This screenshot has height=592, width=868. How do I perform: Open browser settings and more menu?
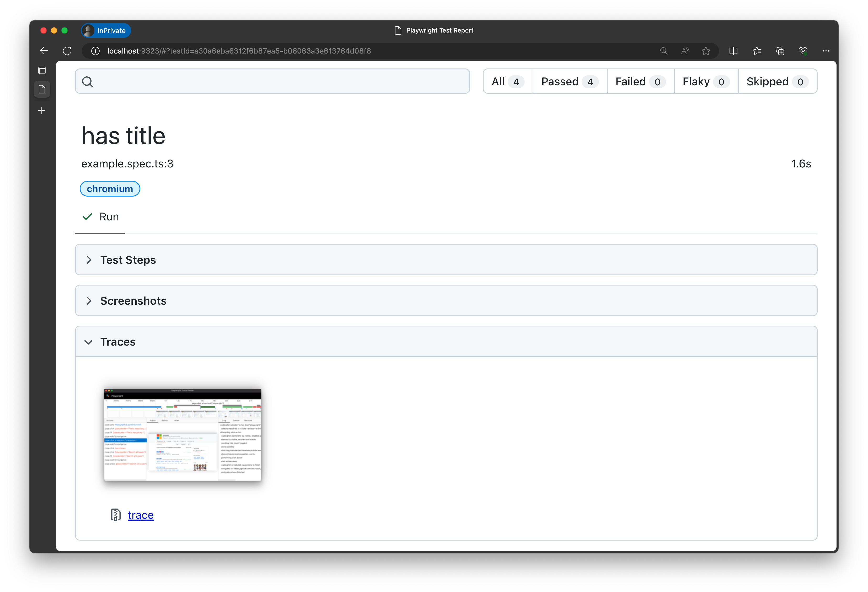point(826,51)
